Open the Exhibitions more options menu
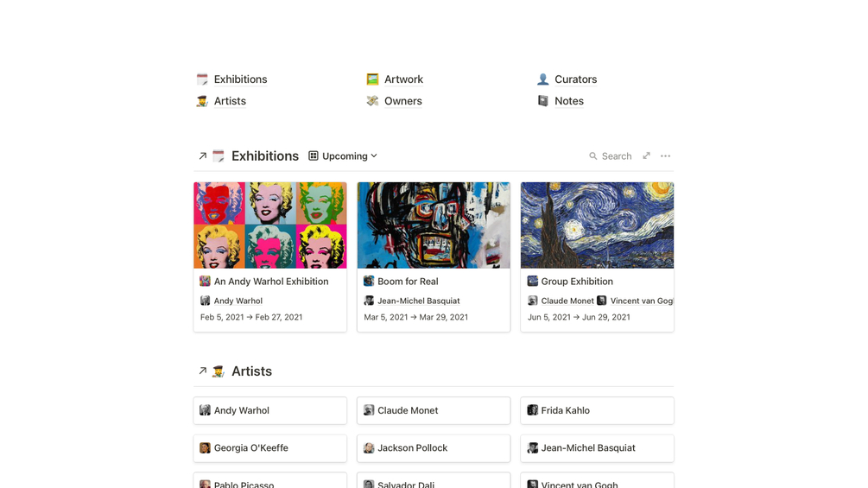Viewport: 868px width, 488px height. [665, 156]
